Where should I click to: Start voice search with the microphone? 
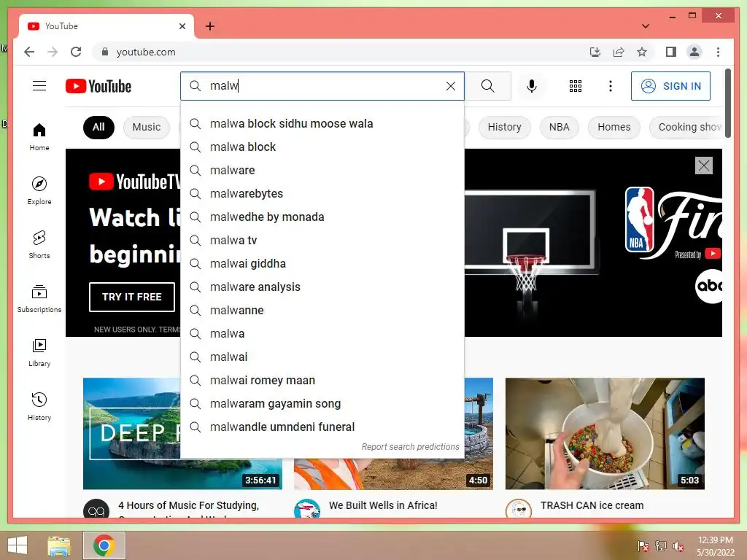point(532,86)
